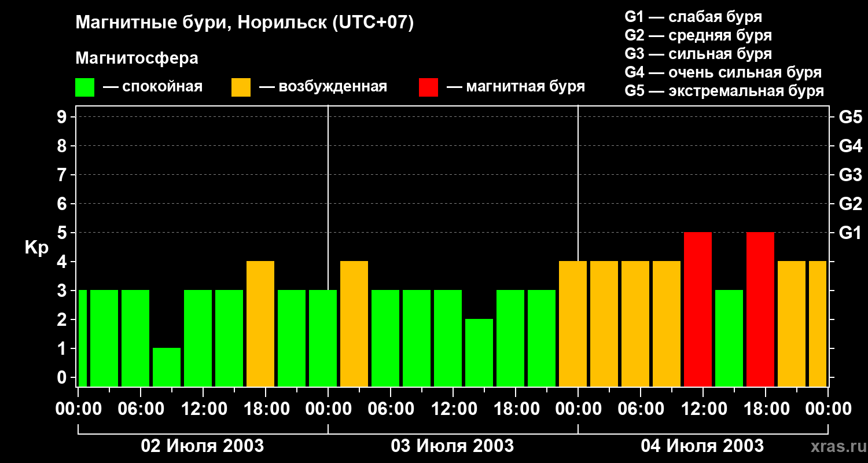The image size is (868, 463).
Task: Click the narrow orange bar at the chart's end
Action: [818, 324]
